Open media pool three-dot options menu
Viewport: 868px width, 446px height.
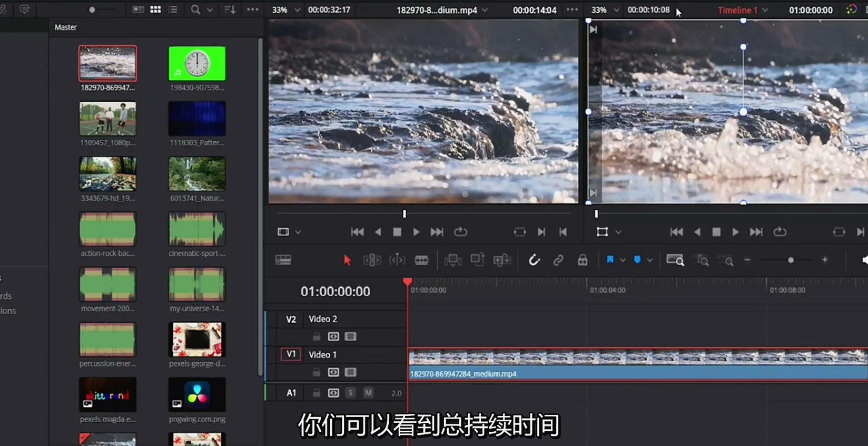point(253,9)
